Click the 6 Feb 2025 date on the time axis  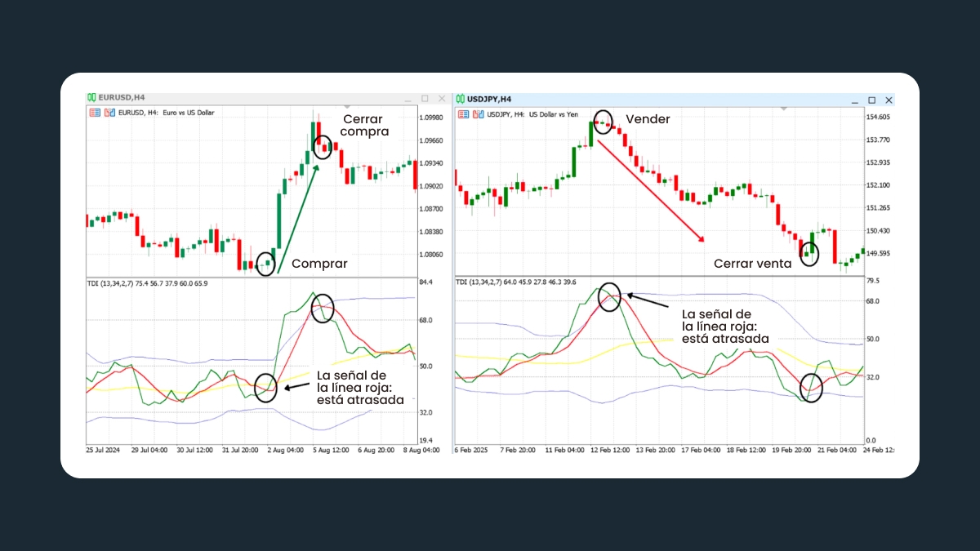coord(473,450)
